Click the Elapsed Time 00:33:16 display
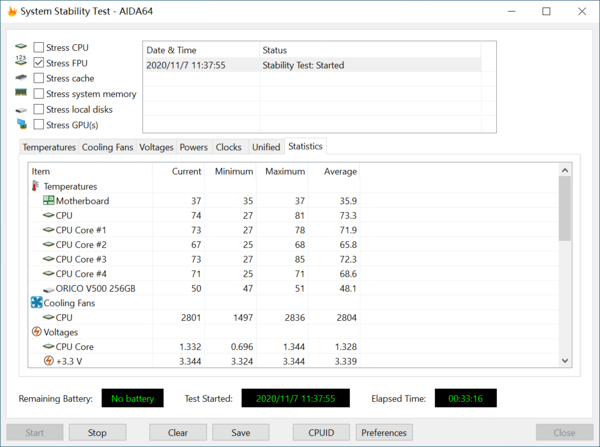Image resolution: width=600 pixels, height=447 pixels. click(466, 398)
